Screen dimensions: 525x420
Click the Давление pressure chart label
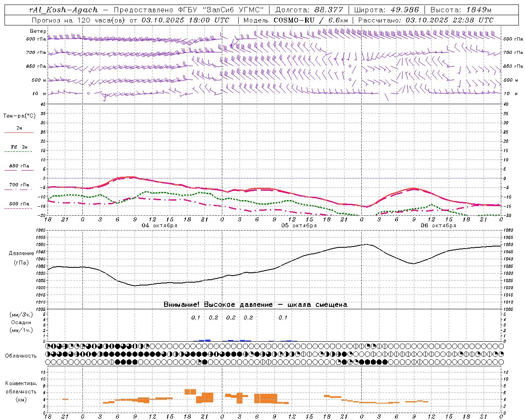tap(21, 253)
